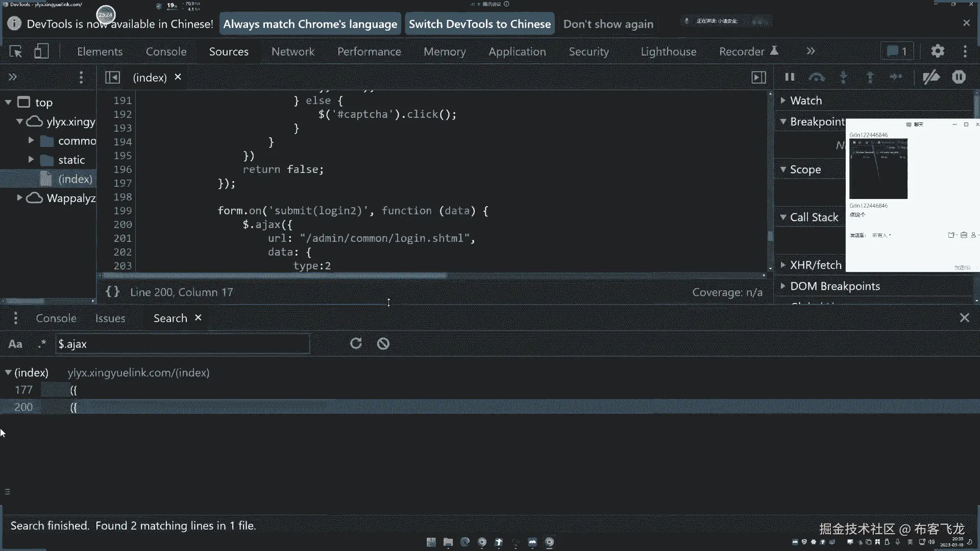
Task: Toggle match case Aa option
Action: point(15,344)
